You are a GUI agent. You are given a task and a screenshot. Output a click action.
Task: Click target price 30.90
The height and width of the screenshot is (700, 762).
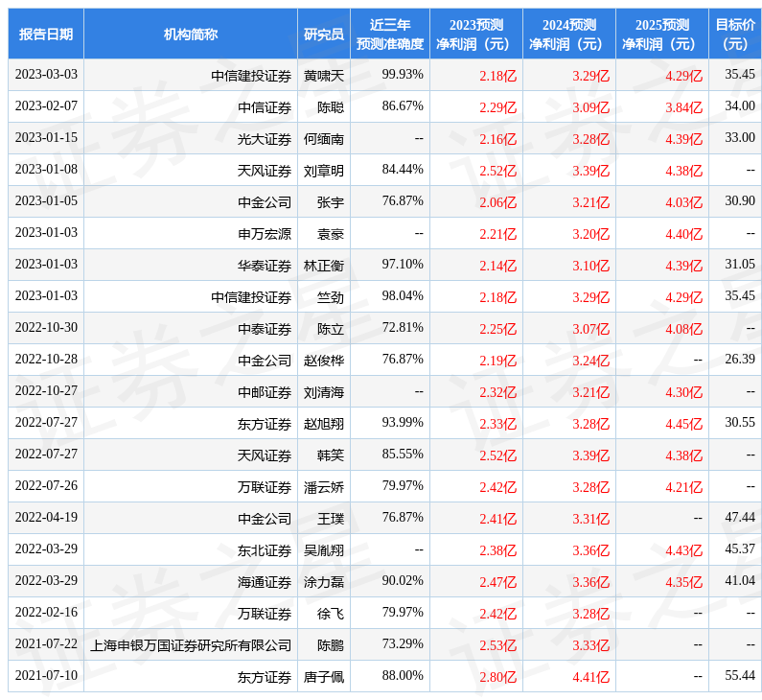pyautogui.click(x=740, y=200)
